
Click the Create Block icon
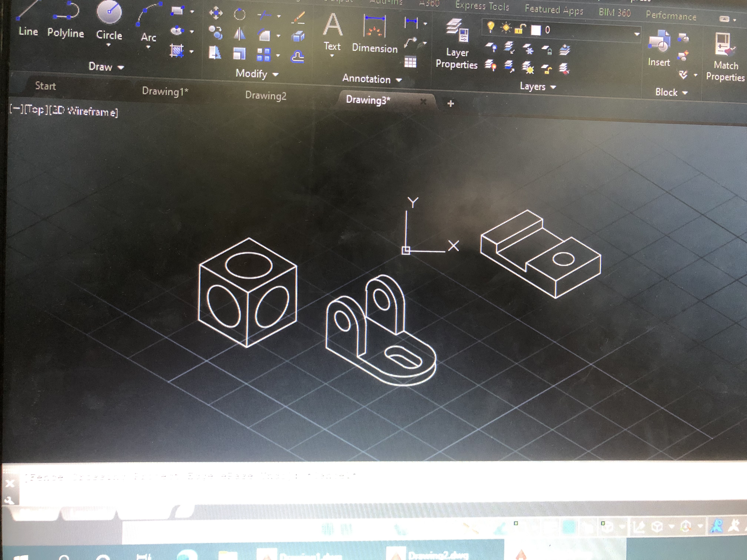[x=683, y=37]
